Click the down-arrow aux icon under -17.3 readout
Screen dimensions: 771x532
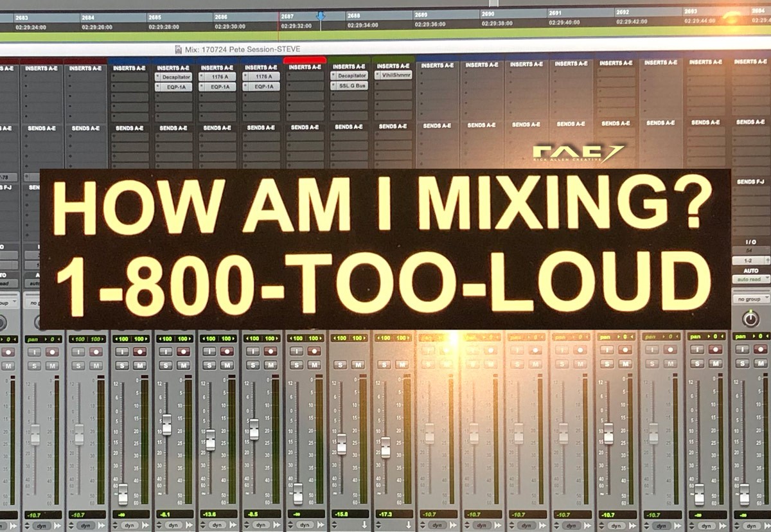(x=409, y=524)
